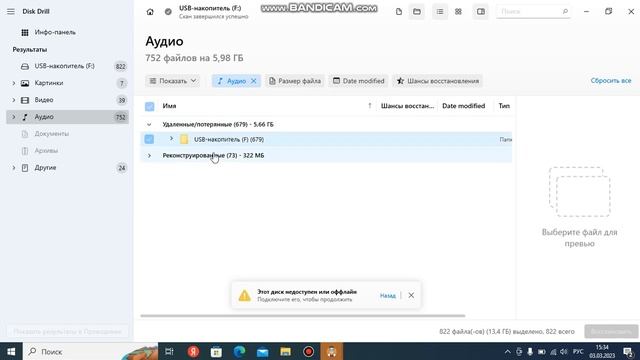Select grid view layout icon
Image resolution: width=640 pixels, height=360 pixels.
(x=458, y=12)
